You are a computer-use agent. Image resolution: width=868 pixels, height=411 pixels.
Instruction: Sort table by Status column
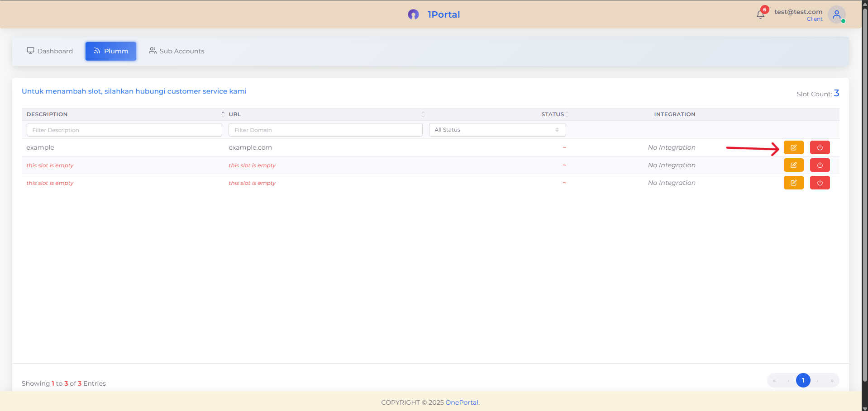point(567,114)
